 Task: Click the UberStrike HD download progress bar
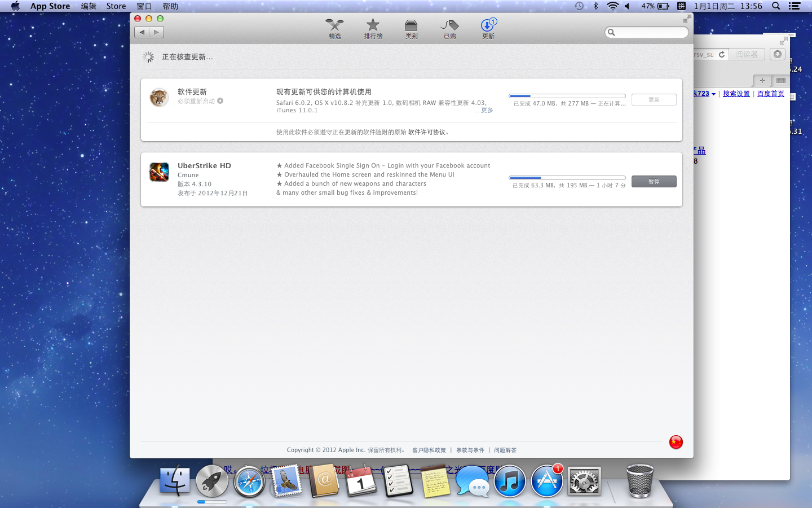567,178
